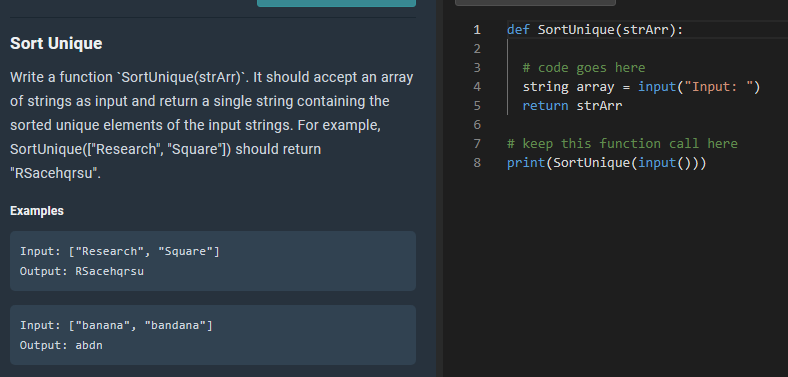
Task: Click the 'Output: RSacehqrsu' example line
Action: coord(82,271)
